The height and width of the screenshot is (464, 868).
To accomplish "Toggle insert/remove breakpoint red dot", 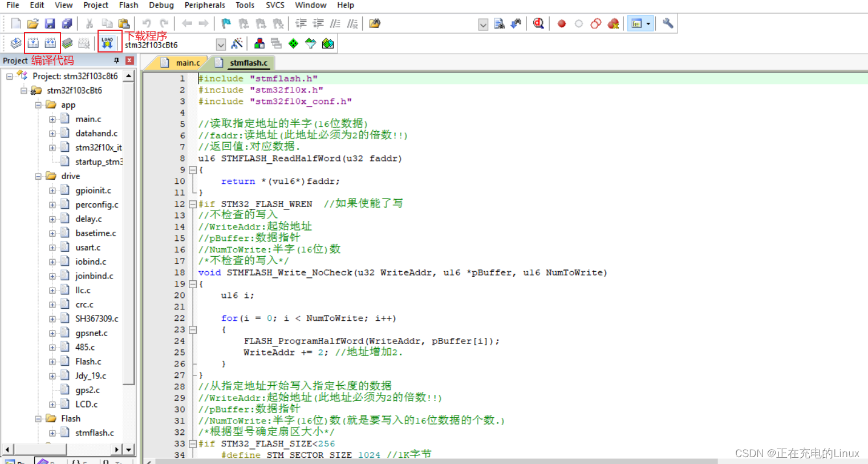I will pos(562,23).
